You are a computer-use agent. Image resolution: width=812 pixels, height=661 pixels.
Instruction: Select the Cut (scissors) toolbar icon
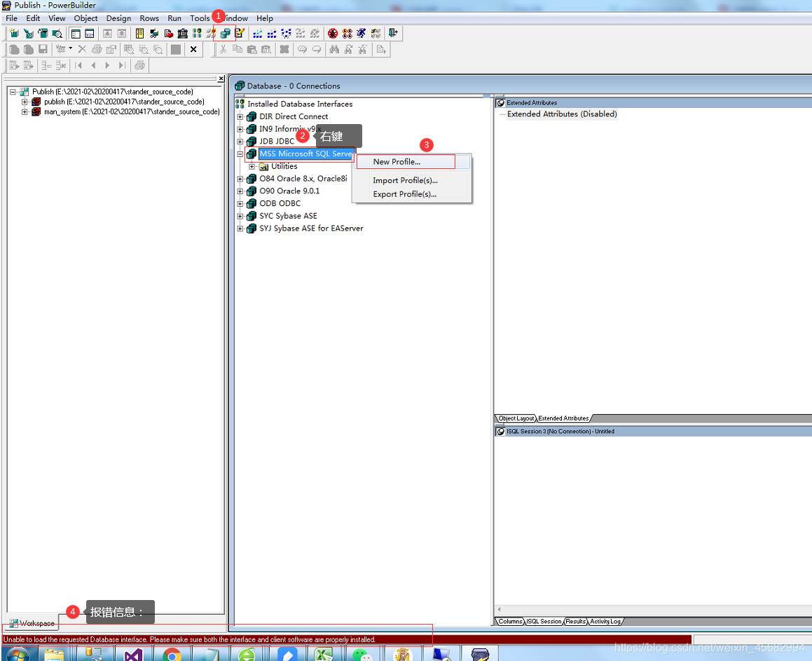pyautogui.click(x=223, y=49)
